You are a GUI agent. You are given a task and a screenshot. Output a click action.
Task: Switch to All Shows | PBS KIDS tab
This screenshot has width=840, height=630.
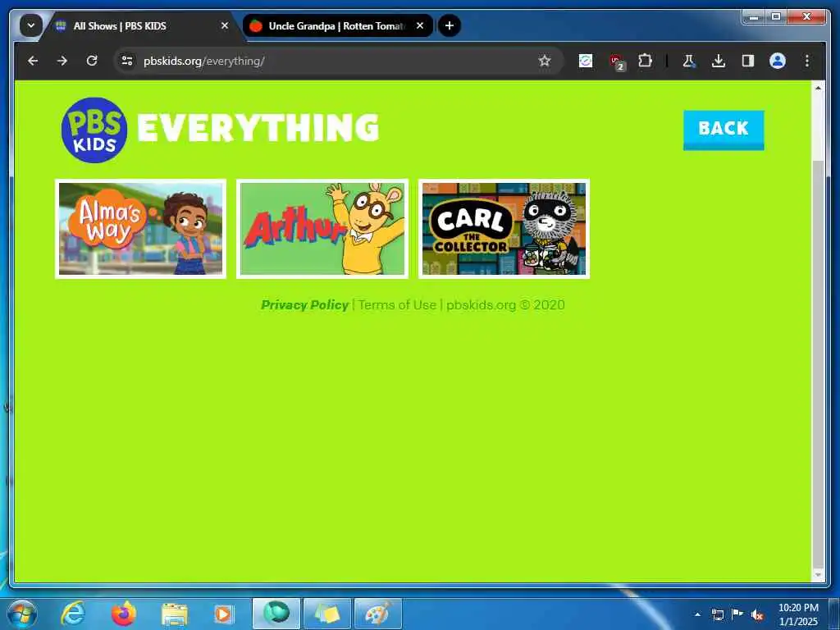click(x=142, y=25)
